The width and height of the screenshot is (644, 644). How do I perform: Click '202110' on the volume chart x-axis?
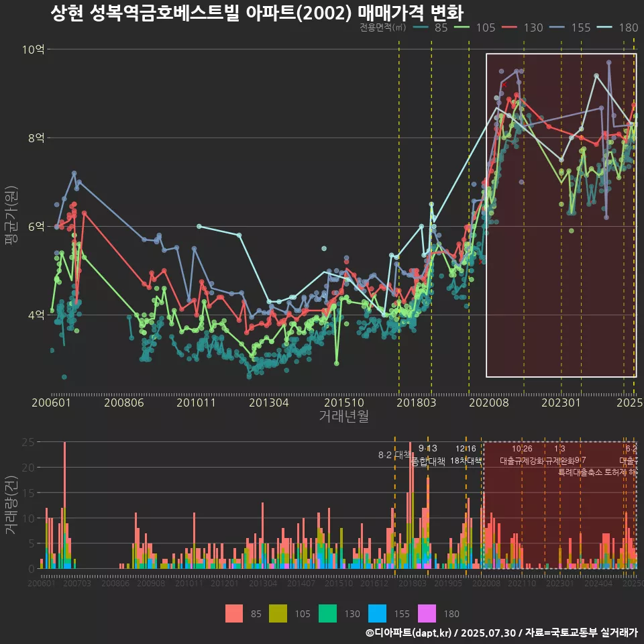(x=522, y=583)
